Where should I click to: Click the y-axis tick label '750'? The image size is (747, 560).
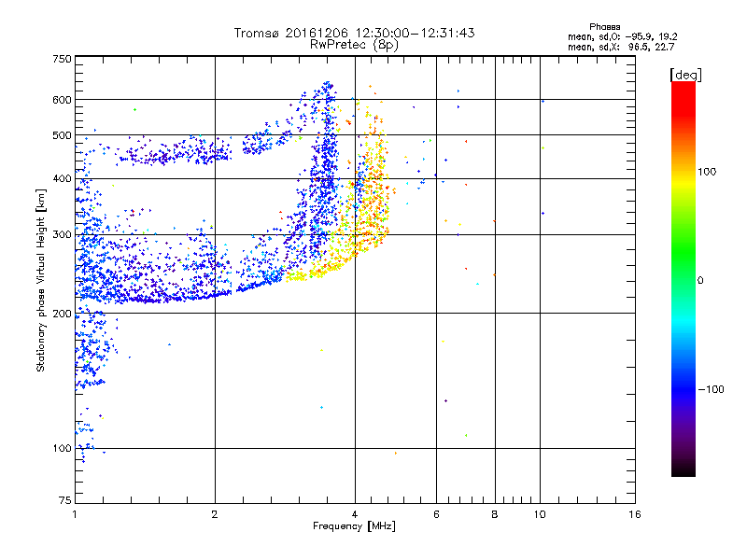click(x=62, y=59)
